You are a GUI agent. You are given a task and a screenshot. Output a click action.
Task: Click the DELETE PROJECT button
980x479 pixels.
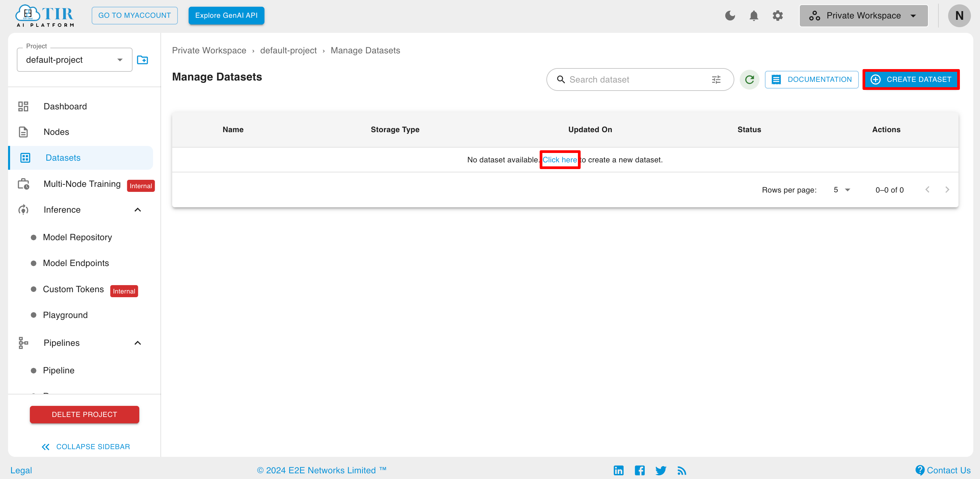85,414
